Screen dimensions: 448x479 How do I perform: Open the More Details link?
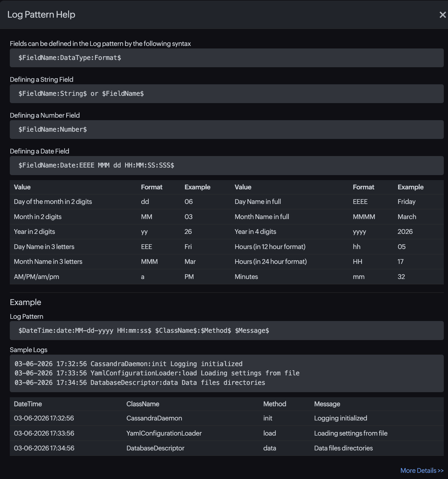pyautogui.click(x=422, y=471)
